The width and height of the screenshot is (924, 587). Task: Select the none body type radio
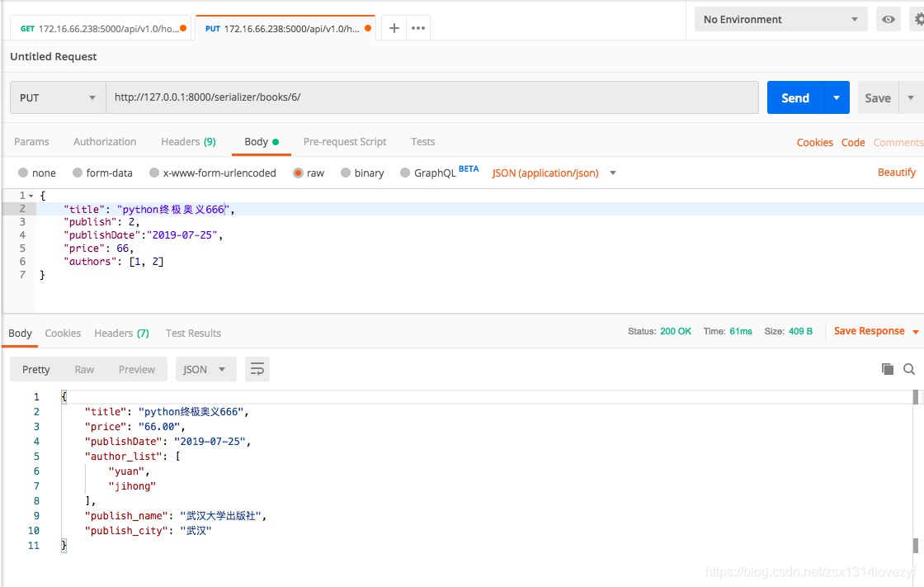click(x=23, y=173)
